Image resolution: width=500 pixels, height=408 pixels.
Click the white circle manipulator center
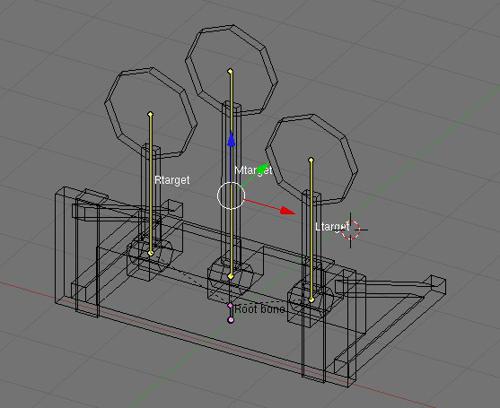click(x=231, y=196)
